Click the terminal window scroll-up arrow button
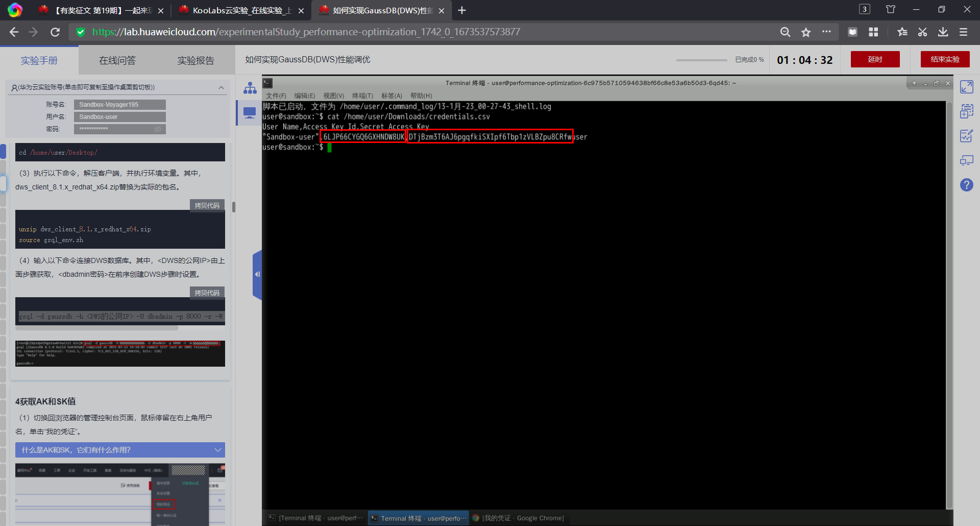 pyautogui.click(x=914, y=83)
